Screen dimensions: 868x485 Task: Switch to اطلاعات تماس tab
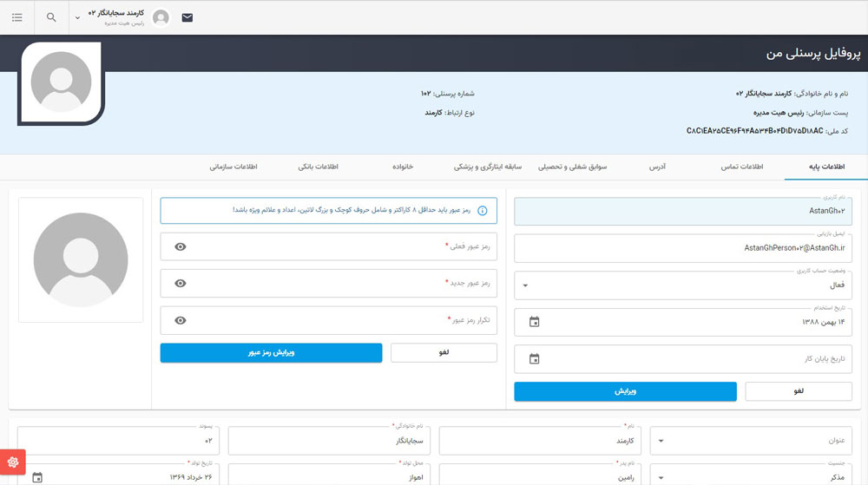(x=742, y=167)
